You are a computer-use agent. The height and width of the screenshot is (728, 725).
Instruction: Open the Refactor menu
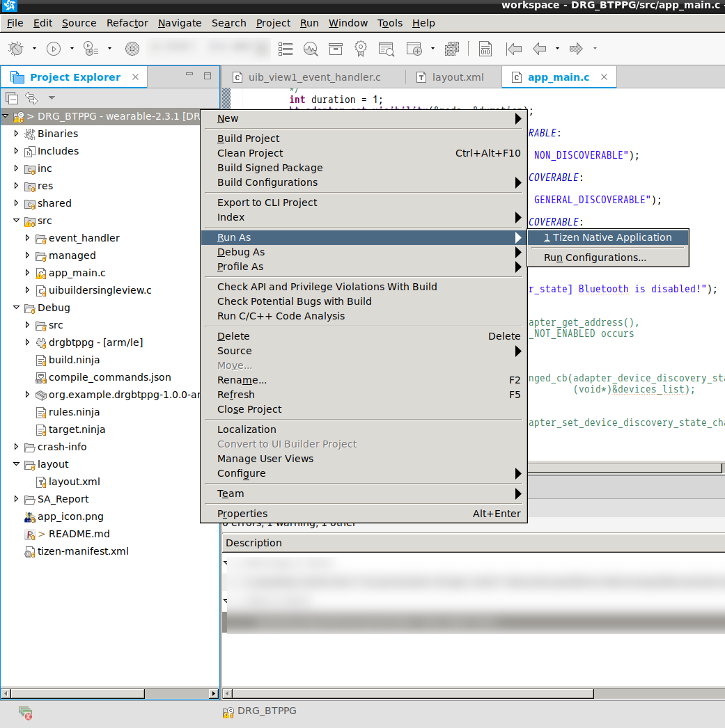pos(127,23)
